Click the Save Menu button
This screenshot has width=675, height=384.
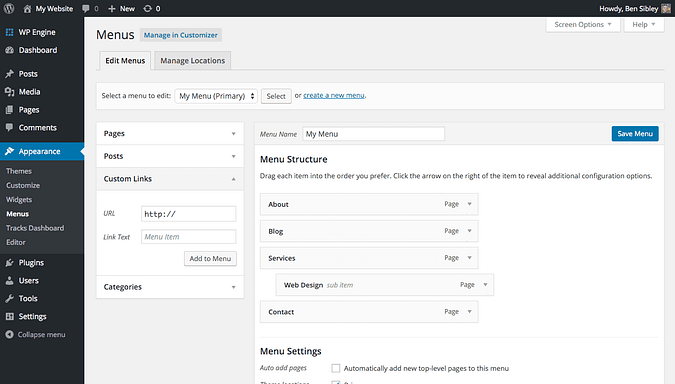click(635, 133)
